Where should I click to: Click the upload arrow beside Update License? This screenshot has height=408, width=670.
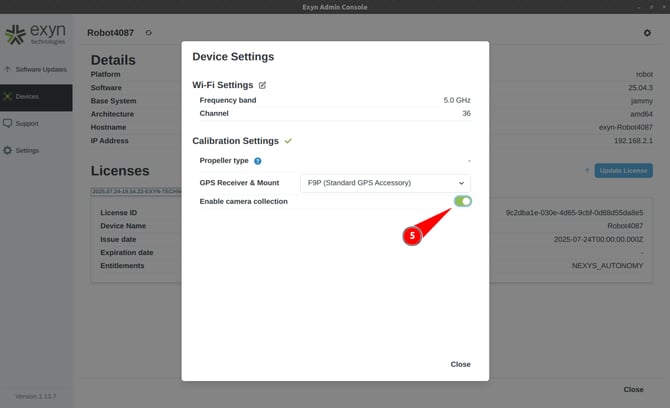pos(587,171)
